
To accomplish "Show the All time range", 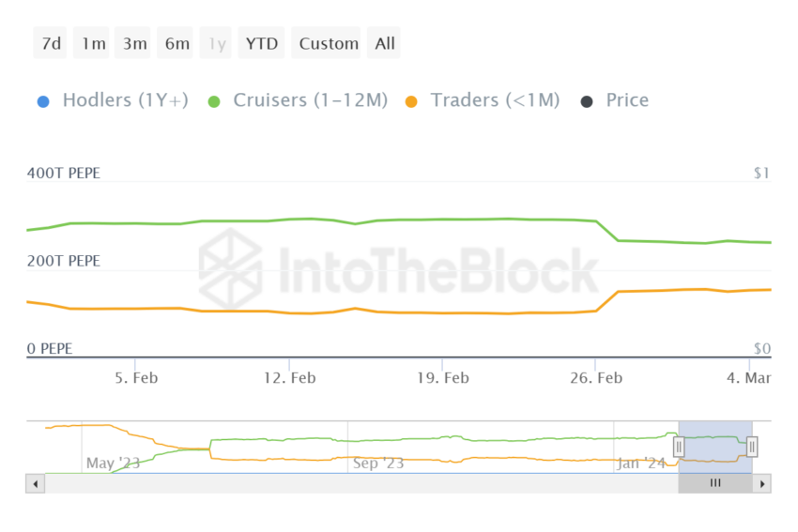I will (x=385, y=43).
